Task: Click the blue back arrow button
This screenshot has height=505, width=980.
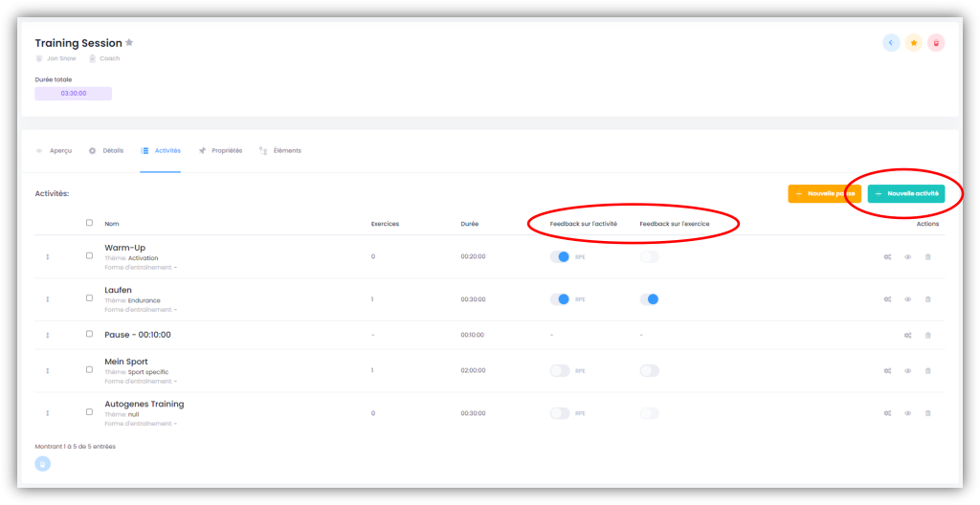Action: click(x=891, y=43)
